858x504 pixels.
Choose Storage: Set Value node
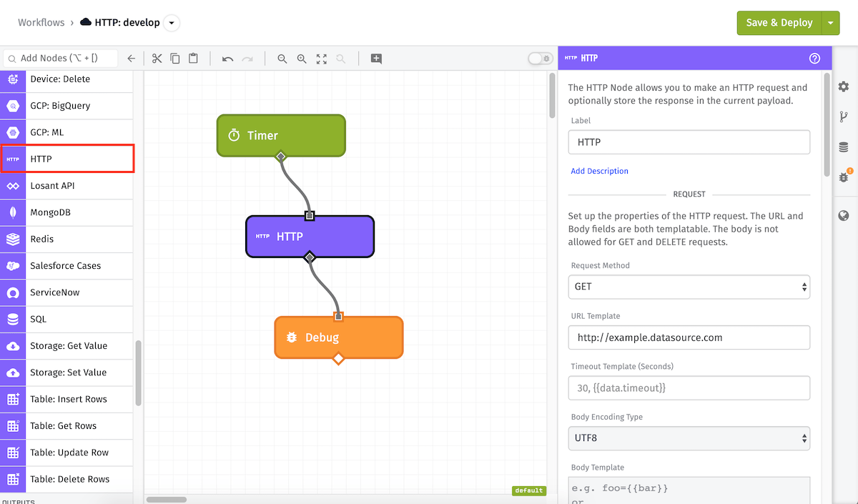click(x=66, y=372)
